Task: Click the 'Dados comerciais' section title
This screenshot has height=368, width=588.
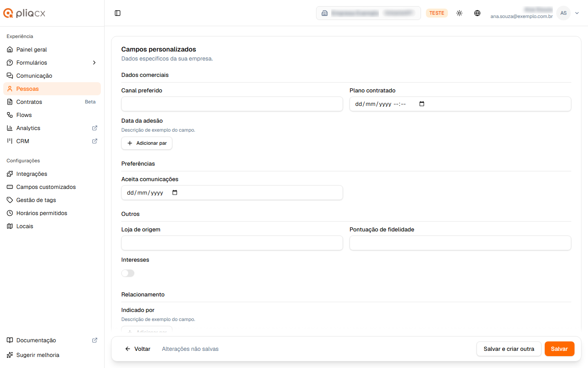Action: coord(145,75)
